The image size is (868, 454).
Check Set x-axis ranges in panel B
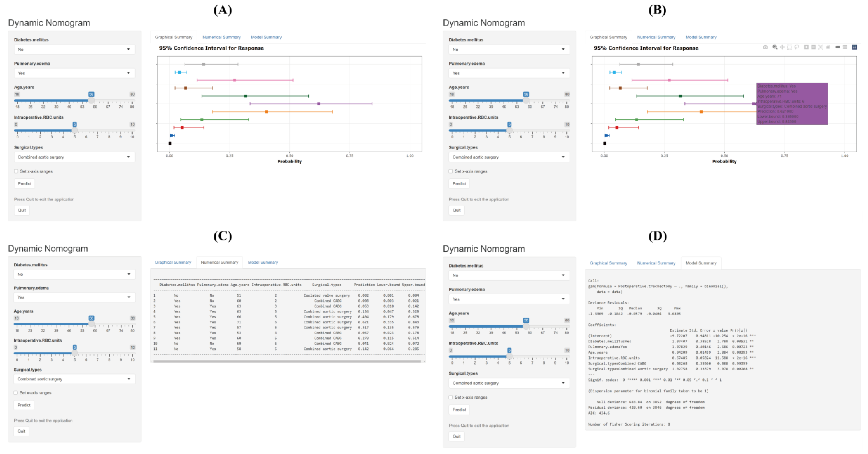451,171
